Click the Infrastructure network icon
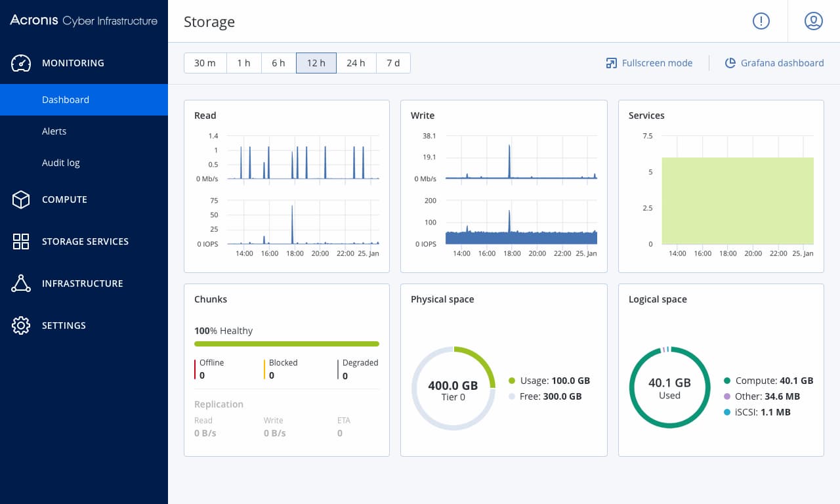This screenshot has width=840, height=504. [x=21, y=283]
